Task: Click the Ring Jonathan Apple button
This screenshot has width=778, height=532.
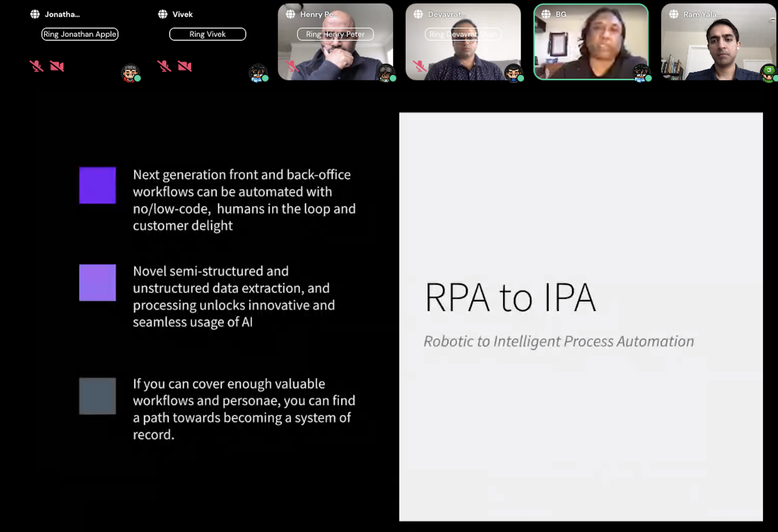Action: pos(80,34)
